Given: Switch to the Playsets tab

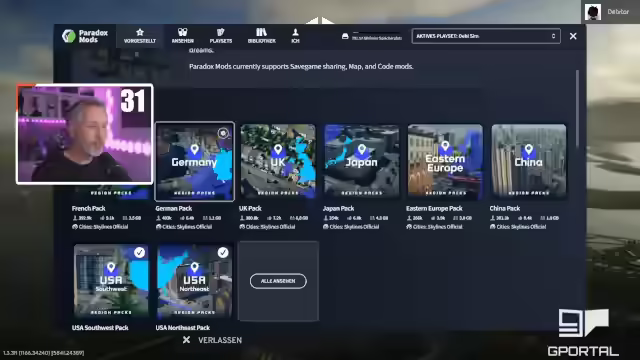Looking at the screenshot, I should (x=221, y=36).
